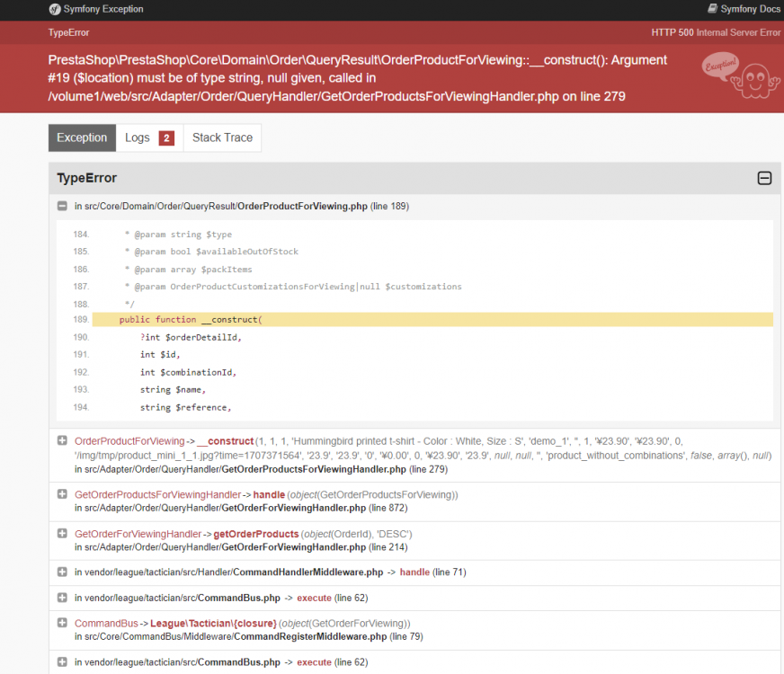Click the League\Tactician\{closure} method name
This screenshot has width=784, height=674.
coord(213,623)
